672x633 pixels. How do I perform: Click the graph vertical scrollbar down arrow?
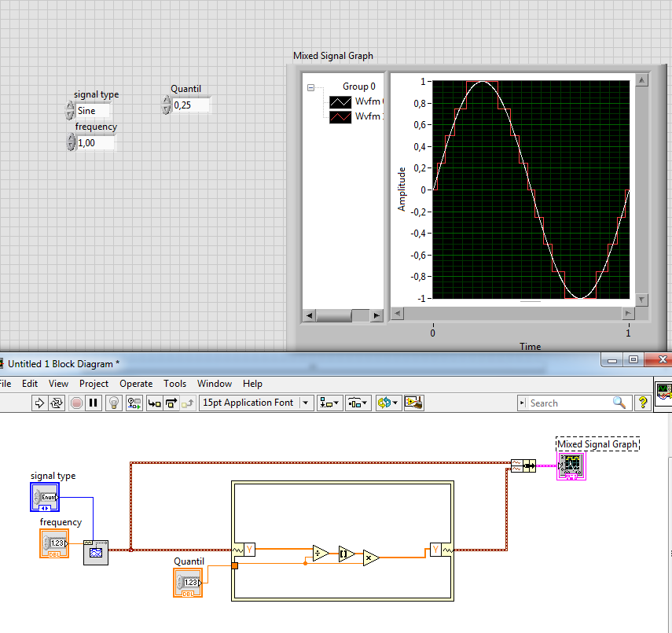coord(641,300)
